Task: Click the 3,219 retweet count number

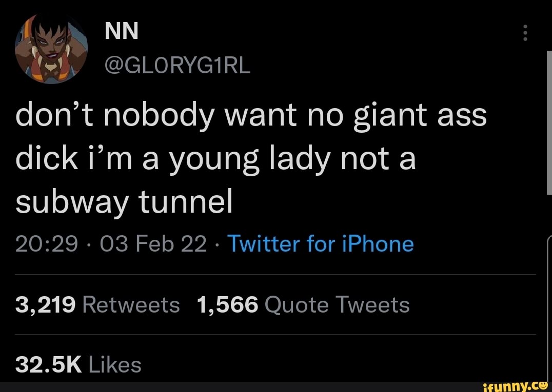Action: pyautogui.click(x=46, y=305)
